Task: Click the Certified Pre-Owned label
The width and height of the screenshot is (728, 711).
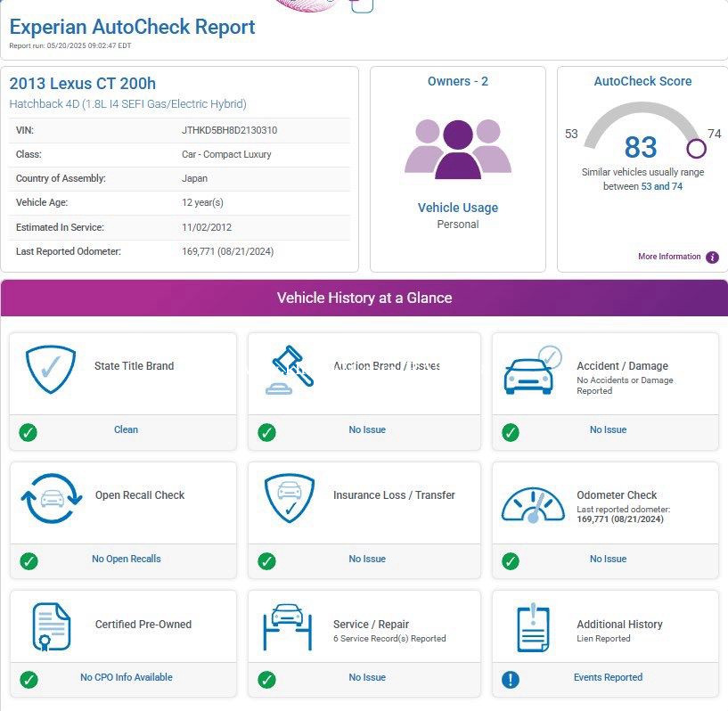Action: (x=143, y=625)
